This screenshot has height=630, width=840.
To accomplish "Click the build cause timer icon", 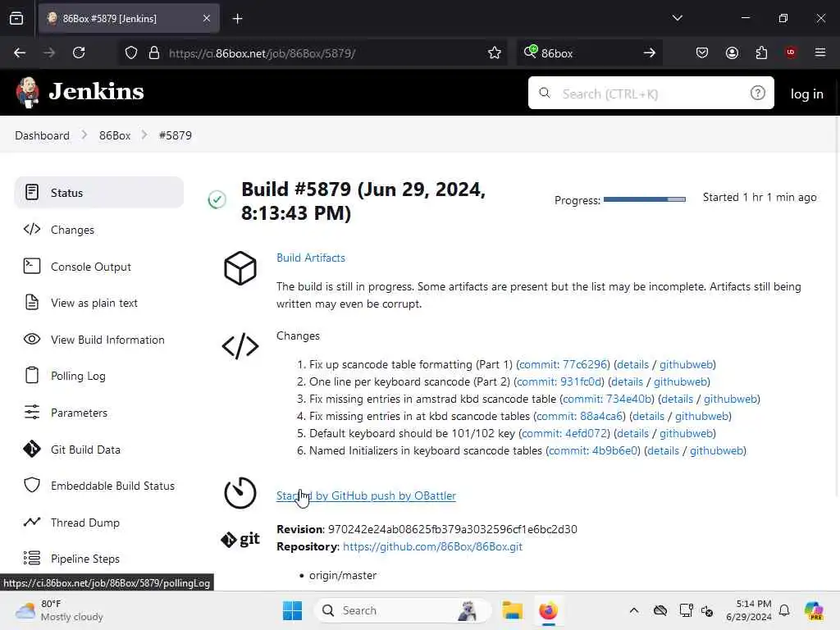I will [240, 492].
